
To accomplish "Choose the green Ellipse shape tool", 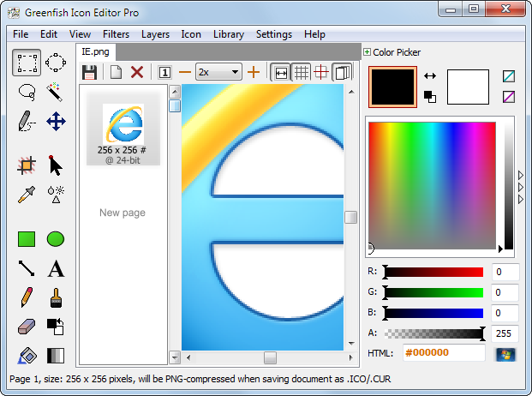I will [x=56, y=239].
